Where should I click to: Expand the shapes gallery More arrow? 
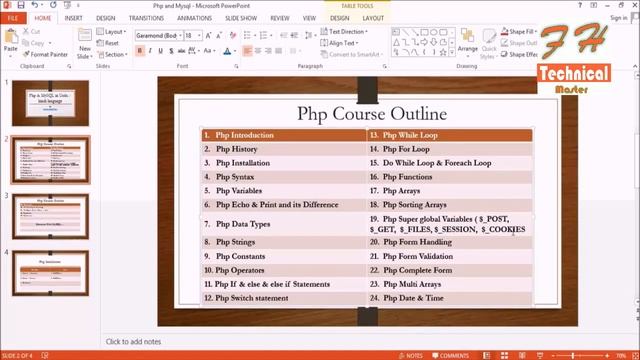tap(452, 52)
